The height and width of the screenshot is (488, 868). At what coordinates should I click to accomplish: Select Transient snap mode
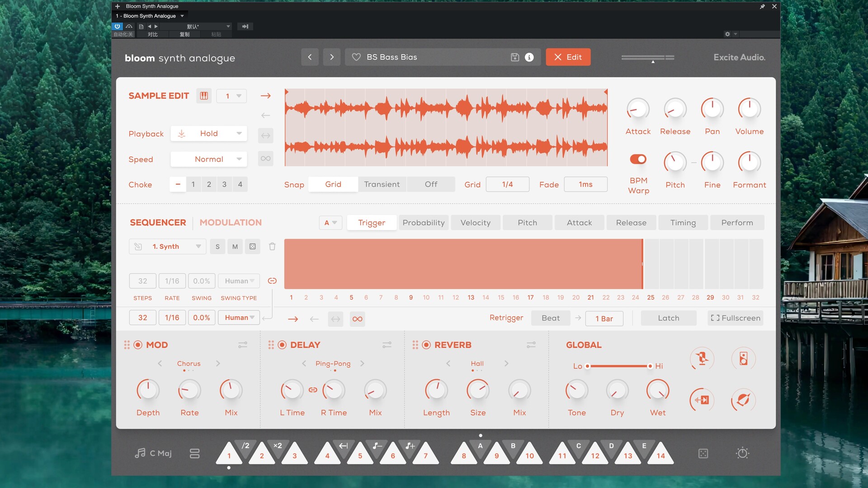click(x=382, y=184)
